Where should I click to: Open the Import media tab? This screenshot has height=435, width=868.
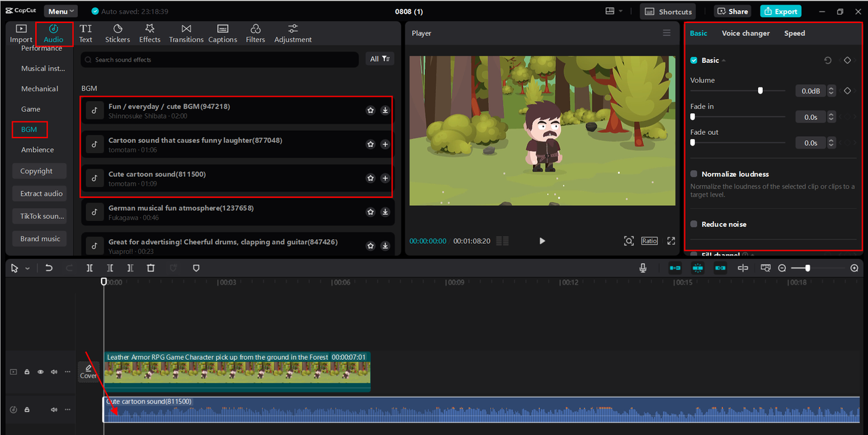coord(21,33)
